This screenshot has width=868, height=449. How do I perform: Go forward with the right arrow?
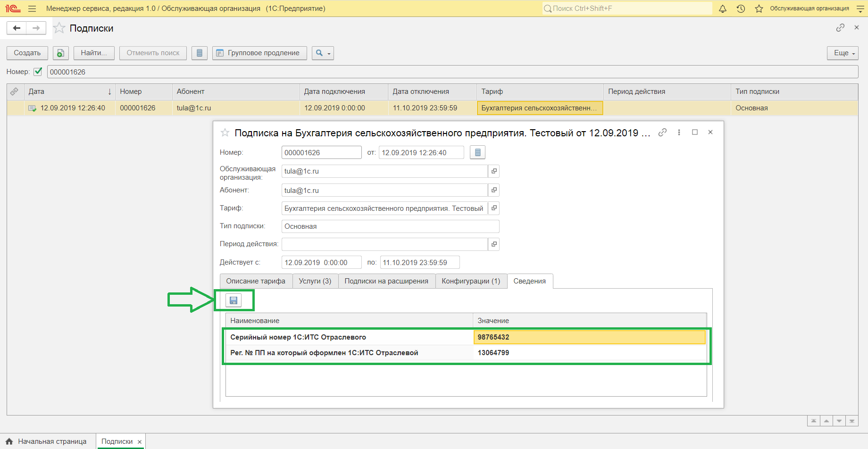36,28
